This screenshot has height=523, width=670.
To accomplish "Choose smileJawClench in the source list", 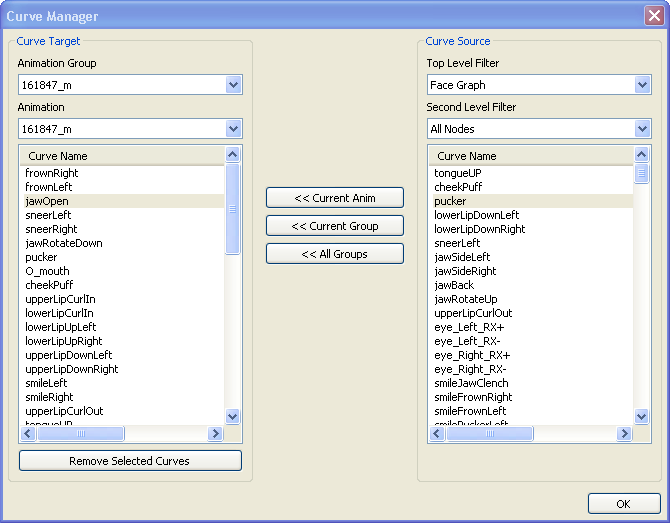I will [x=471, y=383].
